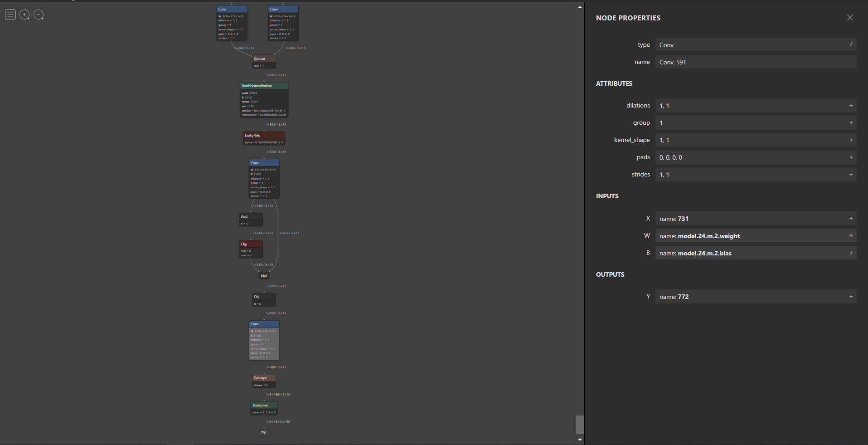Click the ATTRIBUTES section heading
This screenshot has width=868, height=445.
[614, 83]
